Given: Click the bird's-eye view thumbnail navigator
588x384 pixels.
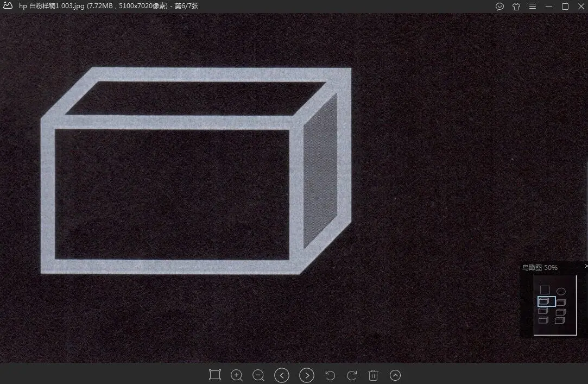Looking at the screenshot, I should [x=555, y=305].
